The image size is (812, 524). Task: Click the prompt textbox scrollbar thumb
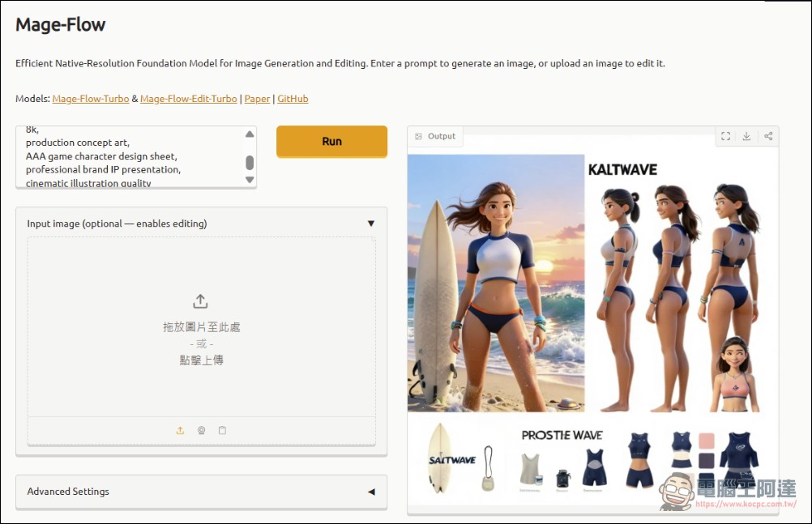coord(250,163)
